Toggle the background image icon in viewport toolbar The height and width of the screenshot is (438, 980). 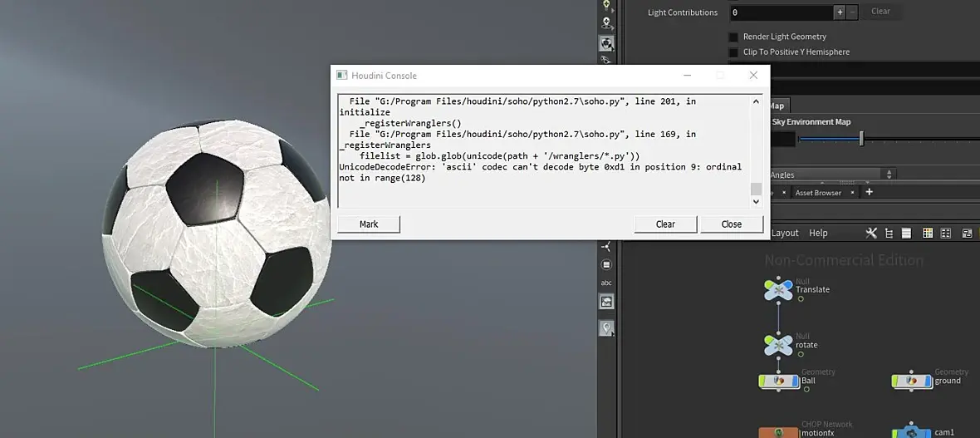pos(606,302)
